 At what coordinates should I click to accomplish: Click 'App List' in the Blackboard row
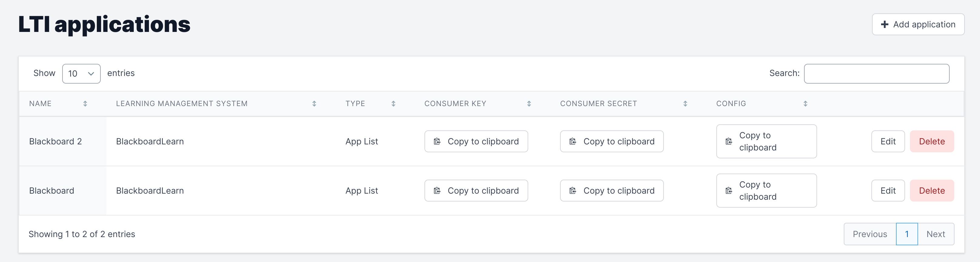pos(361,191)
